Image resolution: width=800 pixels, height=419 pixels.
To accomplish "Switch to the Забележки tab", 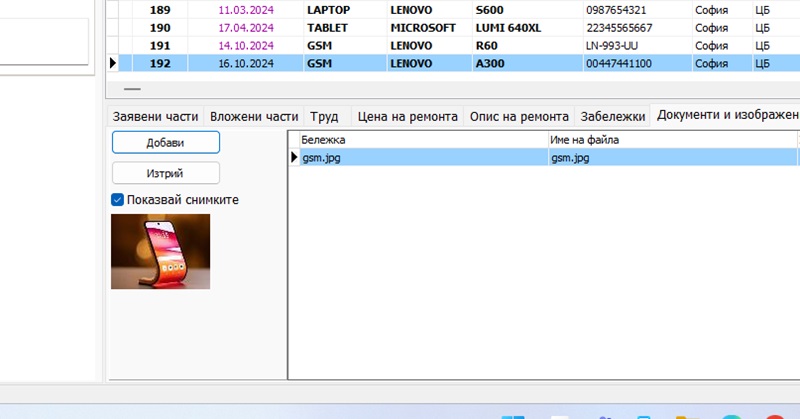I will (612, 116).
